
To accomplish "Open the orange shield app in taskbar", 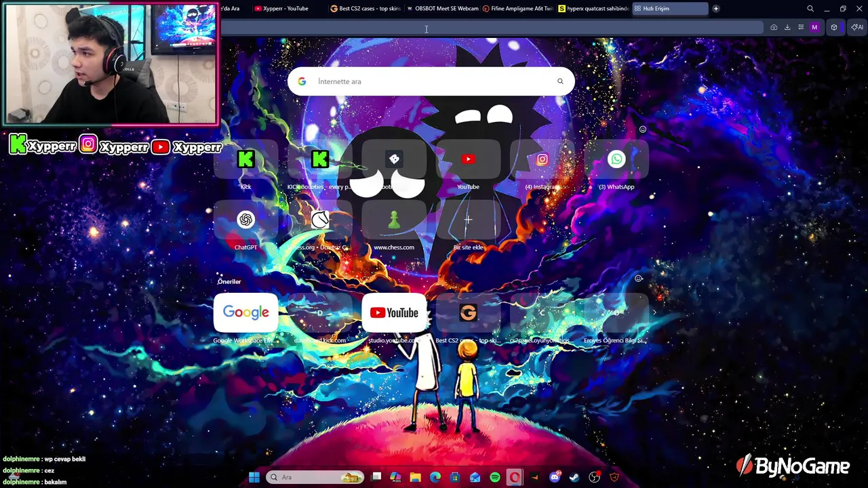I will click(614, 477).
